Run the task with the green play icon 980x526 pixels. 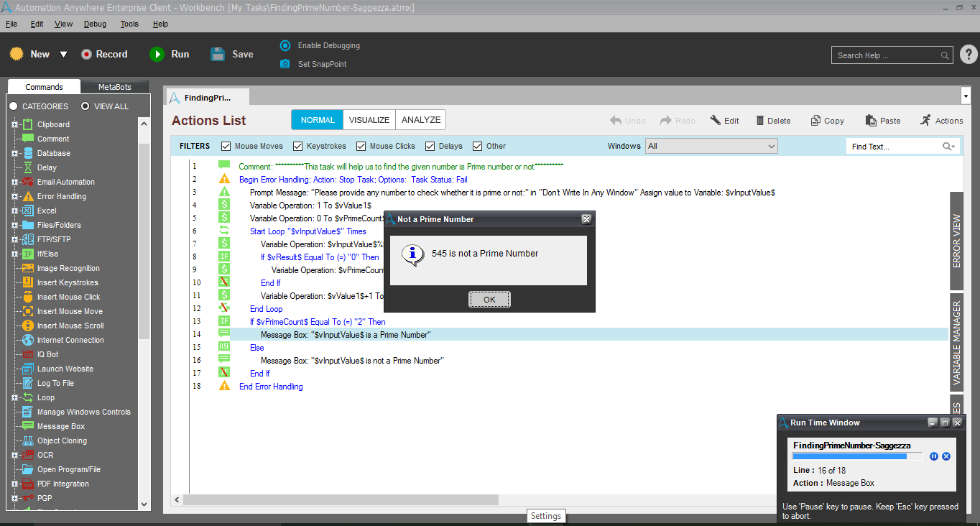click(x=157, y=54)
